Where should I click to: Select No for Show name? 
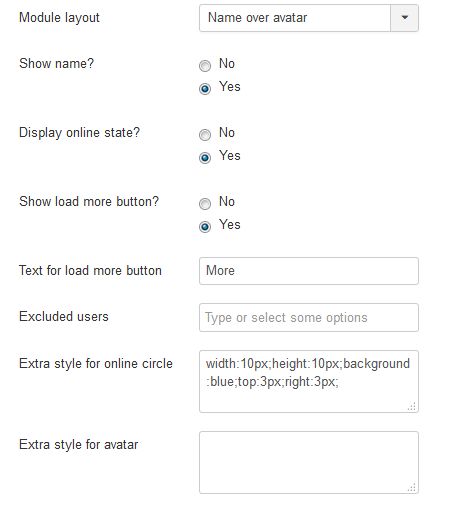(x=205, y=66)
